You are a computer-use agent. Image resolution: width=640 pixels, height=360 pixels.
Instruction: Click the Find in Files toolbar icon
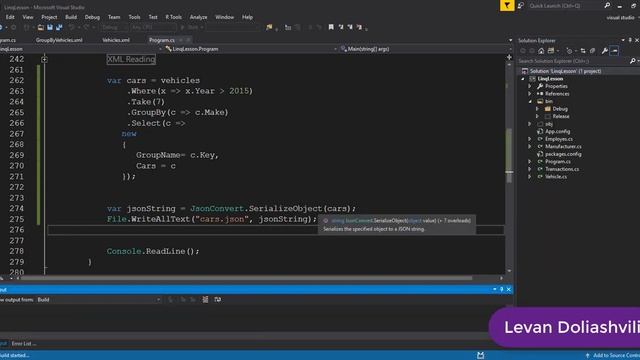pos(269,27)
